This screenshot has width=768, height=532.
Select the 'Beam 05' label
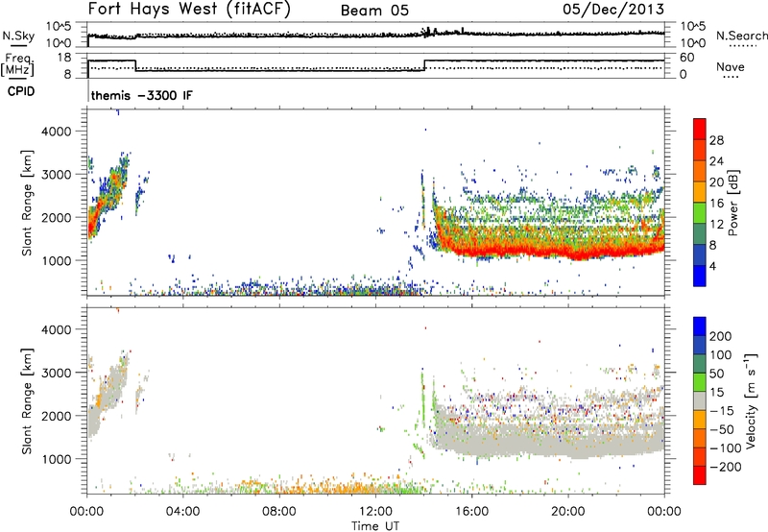pyautogui.click(x=374, y=11)
